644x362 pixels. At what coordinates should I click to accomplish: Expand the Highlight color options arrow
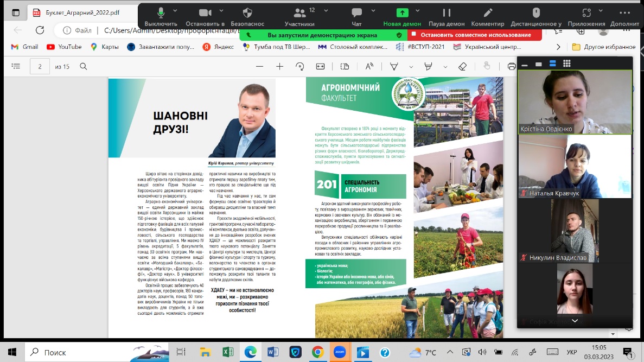pyautogui.click(x=445, y=67)
